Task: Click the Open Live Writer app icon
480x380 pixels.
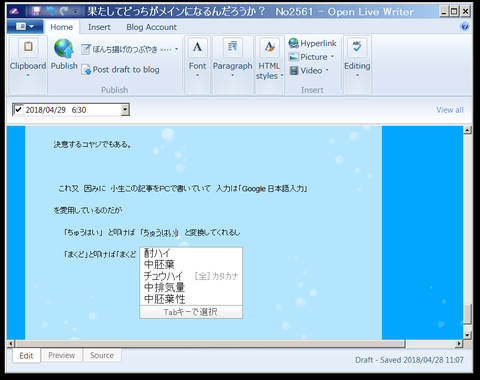Action: [x=14, y=11]
